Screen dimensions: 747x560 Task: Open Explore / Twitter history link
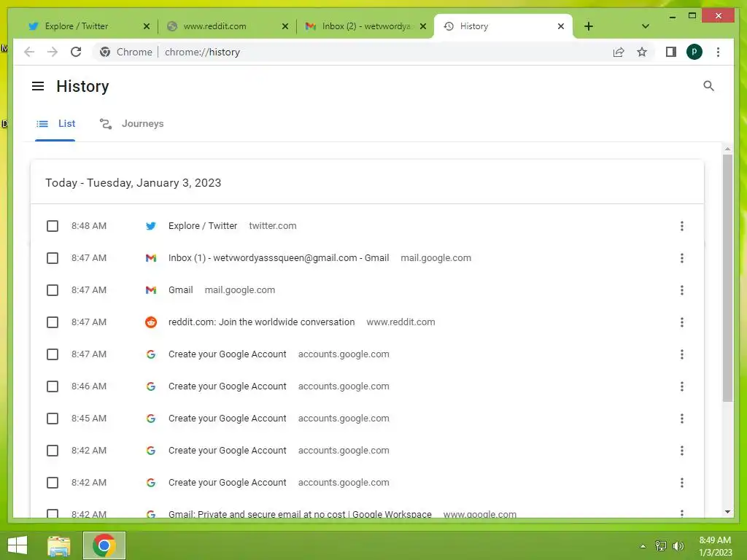click(x=203, y=226)
